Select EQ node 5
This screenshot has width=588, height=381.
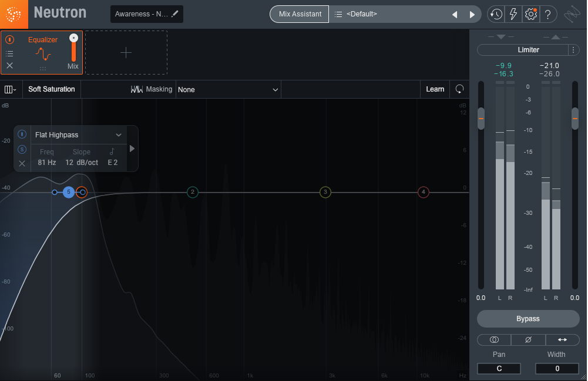pyautogui.click(x=68, y=192)
